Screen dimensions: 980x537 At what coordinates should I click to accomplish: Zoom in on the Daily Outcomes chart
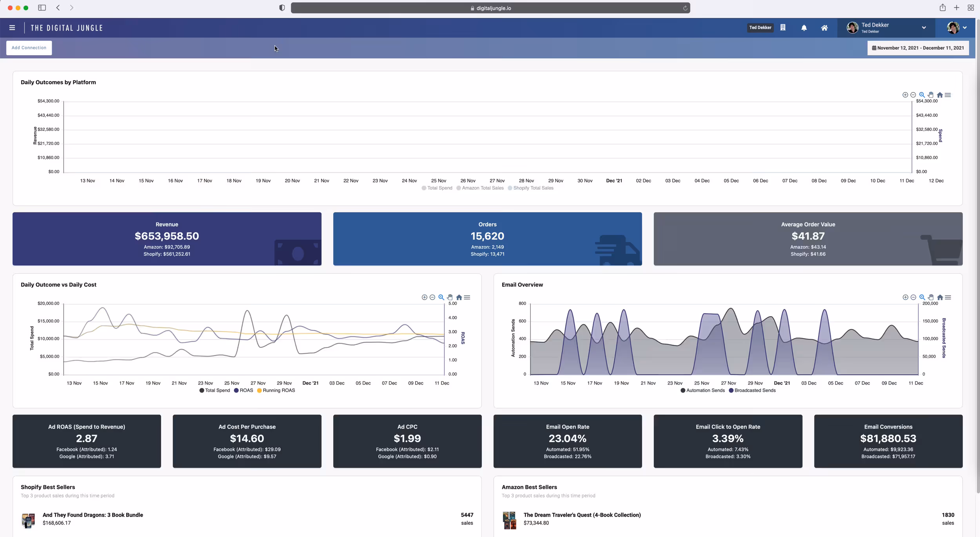pos(905,95)
